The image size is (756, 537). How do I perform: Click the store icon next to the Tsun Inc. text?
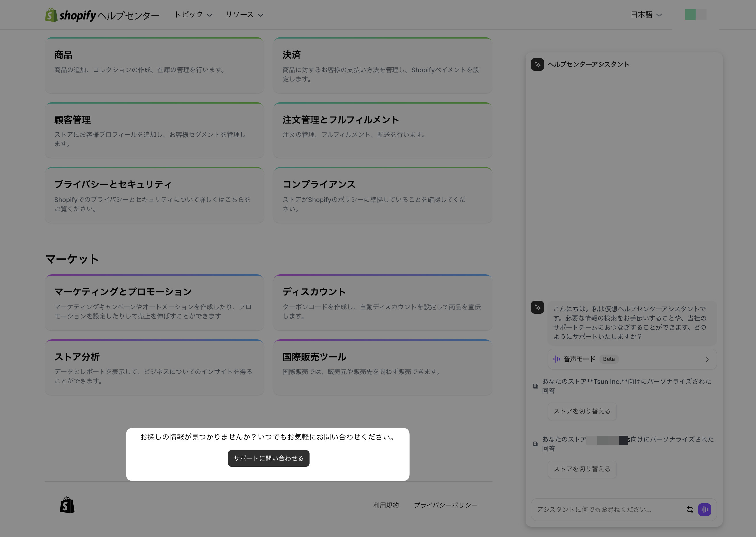click(x=536, y=386)
